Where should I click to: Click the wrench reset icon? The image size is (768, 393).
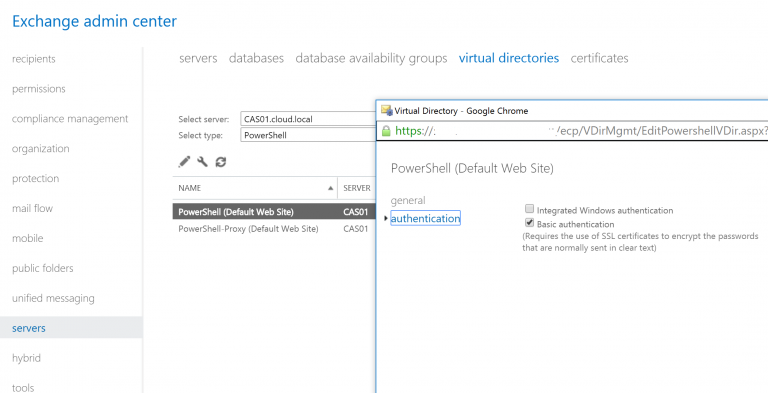202,161
